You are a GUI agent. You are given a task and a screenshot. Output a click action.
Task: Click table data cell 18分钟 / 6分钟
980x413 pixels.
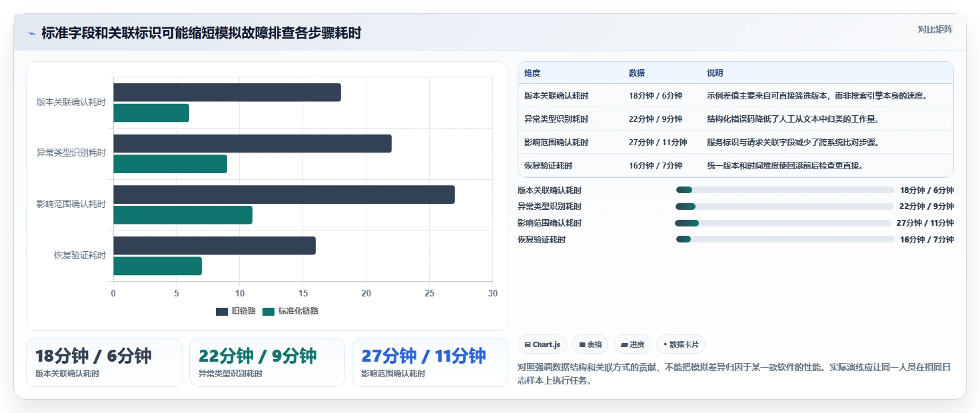(x=656, y=96)
